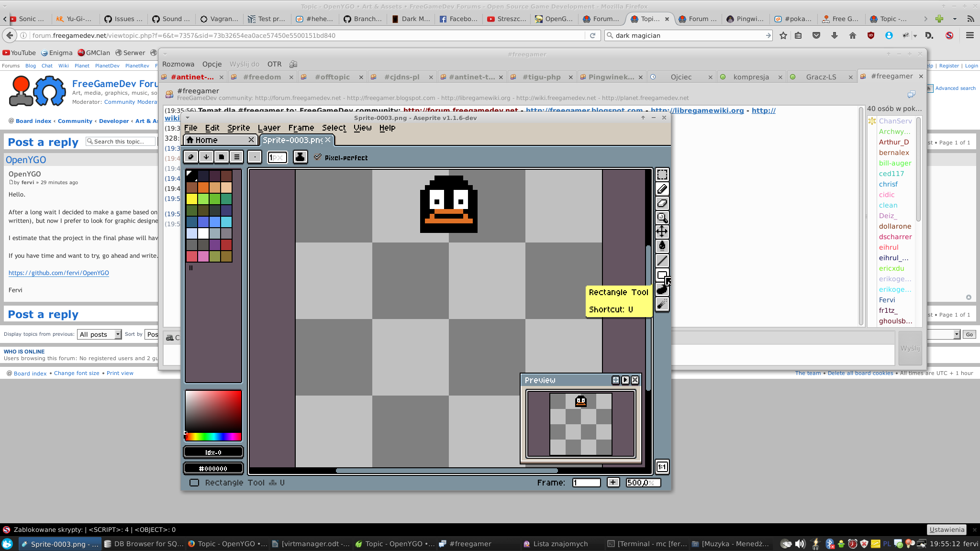
Task: Activate the Zoom magnifier tool
Action: pos(662,218)
